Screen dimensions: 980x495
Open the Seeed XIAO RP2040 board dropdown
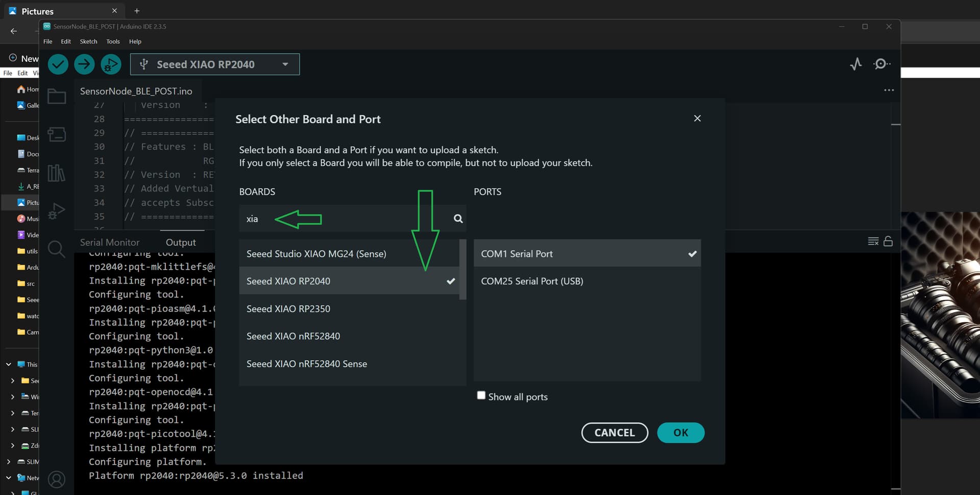click(x=215, y=64)
